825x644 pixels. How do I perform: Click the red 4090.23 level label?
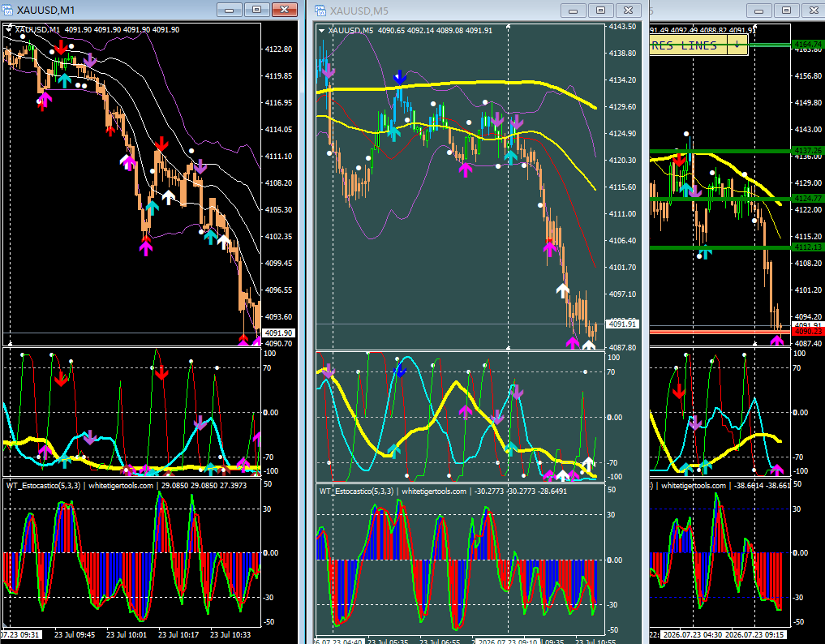(x=808, y=332)
